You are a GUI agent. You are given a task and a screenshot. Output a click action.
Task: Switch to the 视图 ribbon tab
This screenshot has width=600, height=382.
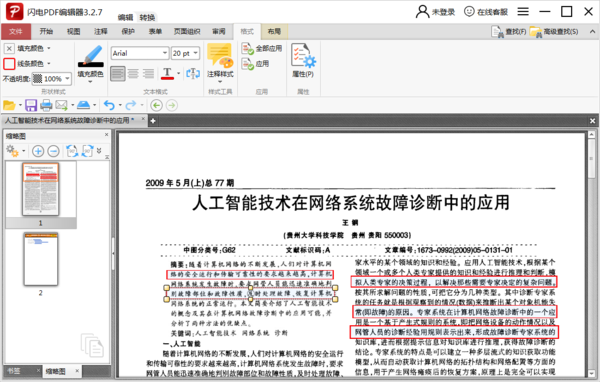pos(73,31)
